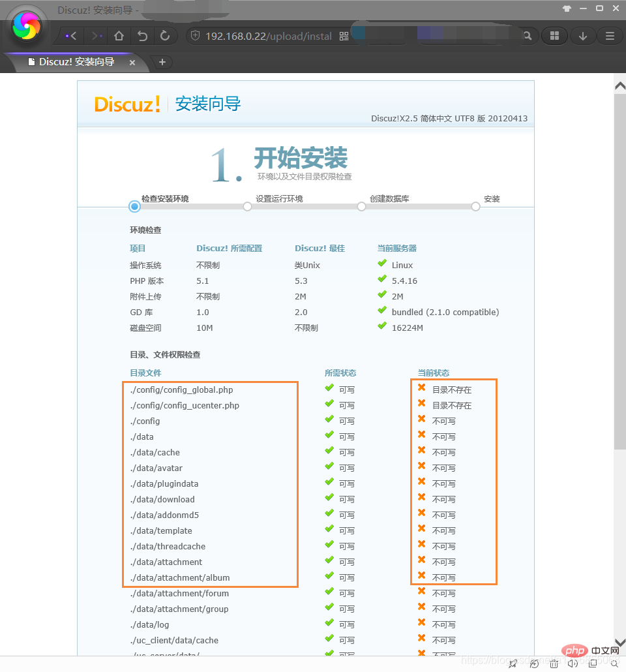This screenshot has height=672, width=626.
Task: Click the vertical scrollbar thumb
Action: click(620, 271)
